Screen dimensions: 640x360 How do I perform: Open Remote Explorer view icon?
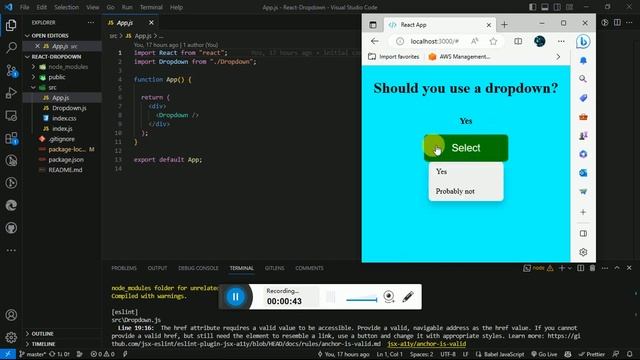[11, 116]
